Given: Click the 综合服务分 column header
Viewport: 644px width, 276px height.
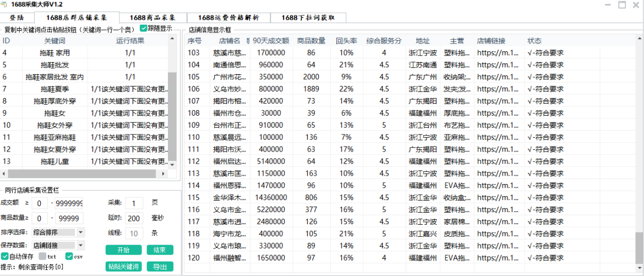Looking at the screenshot, I should [384, 41].
